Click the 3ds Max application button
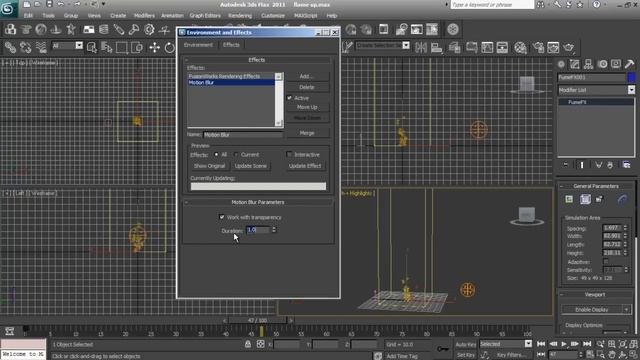Viewport: 640px width, 360px height. pos(8,8)
